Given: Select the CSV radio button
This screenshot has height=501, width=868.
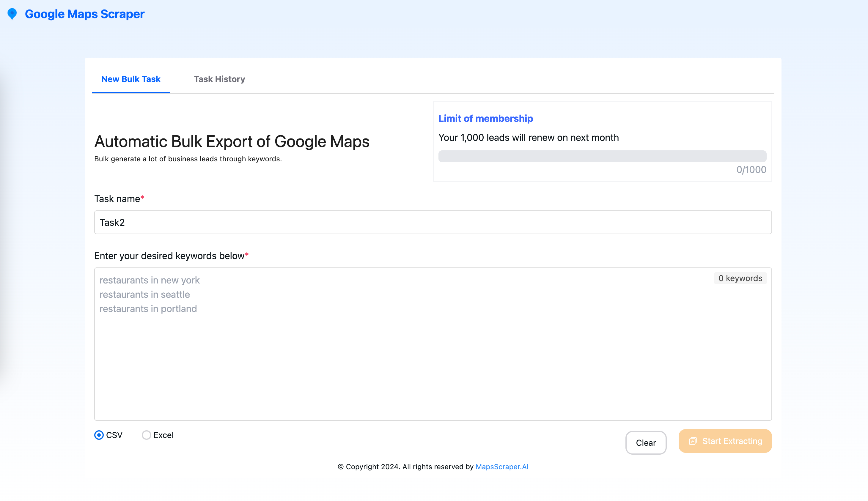Looking at the screenshot, I should pos(99,435).
